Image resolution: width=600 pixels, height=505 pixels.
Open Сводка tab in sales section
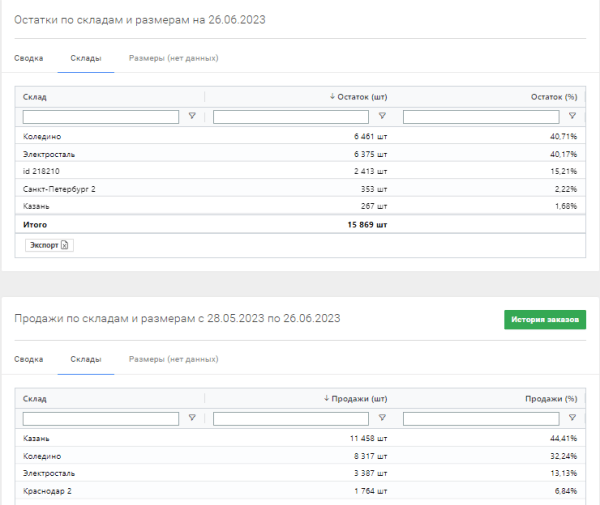[x=29, y=359]
